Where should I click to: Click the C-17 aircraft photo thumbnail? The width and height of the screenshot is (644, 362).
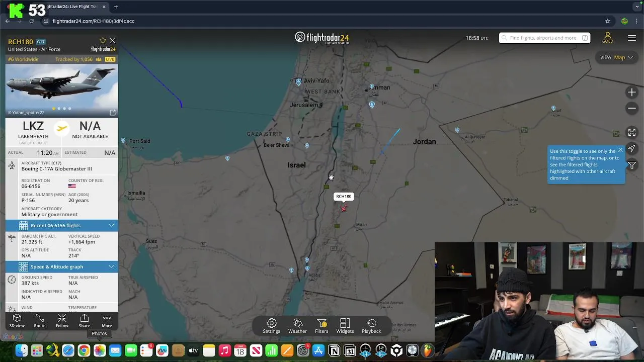62,90
